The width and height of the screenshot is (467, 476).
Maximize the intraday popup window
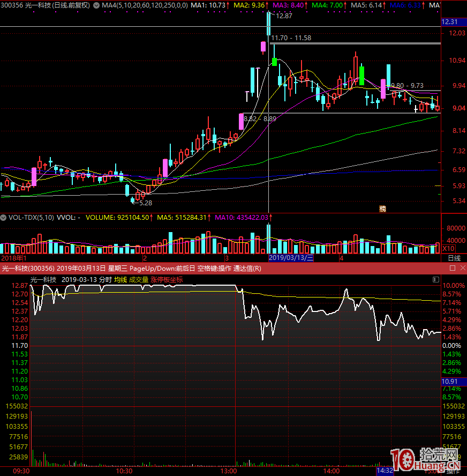(452, 268)
